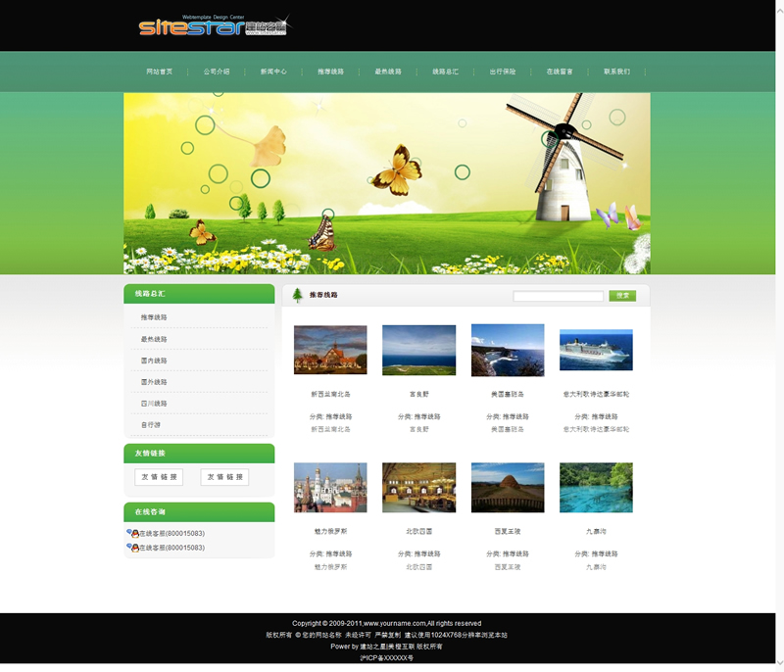Choose 自行游 in the route sidebar

[x=150, y=425]
